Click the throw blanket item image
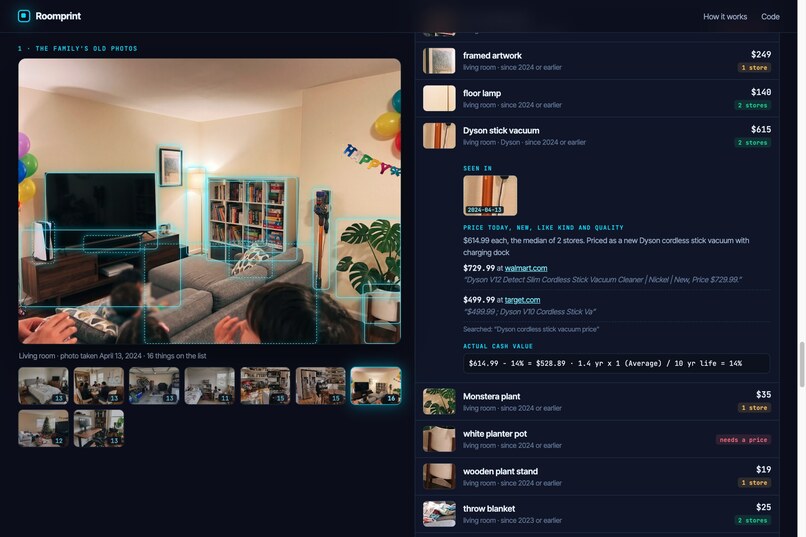This screenshot has width=806, height=537. [439, 514]
